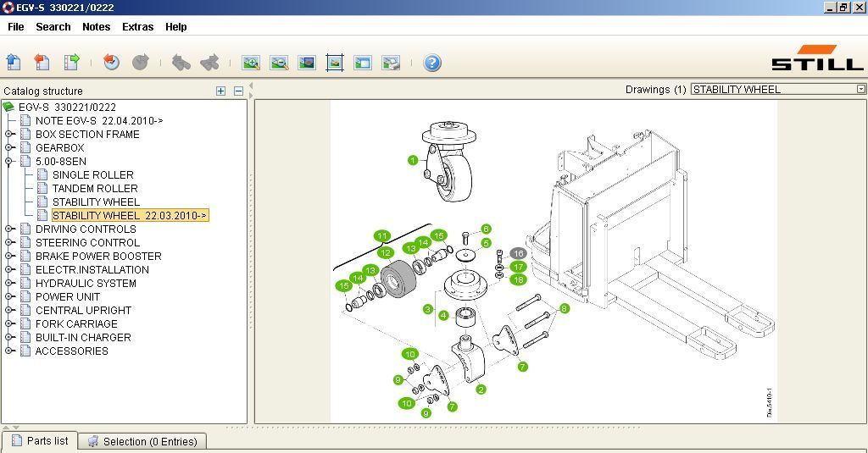This screenshot has height=453, width=868.
Task: Open the Search menu
Action: pos(53,26)
